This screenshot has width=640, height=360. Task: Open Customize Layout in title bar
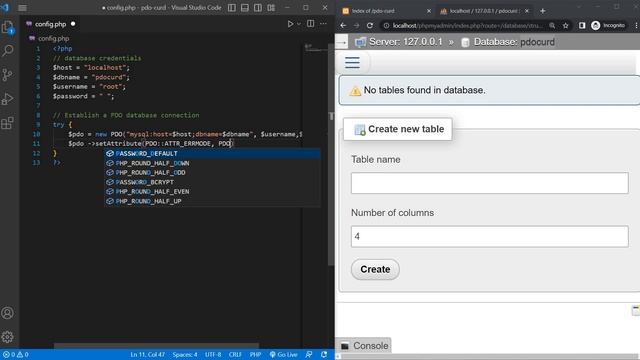(271, 8)
